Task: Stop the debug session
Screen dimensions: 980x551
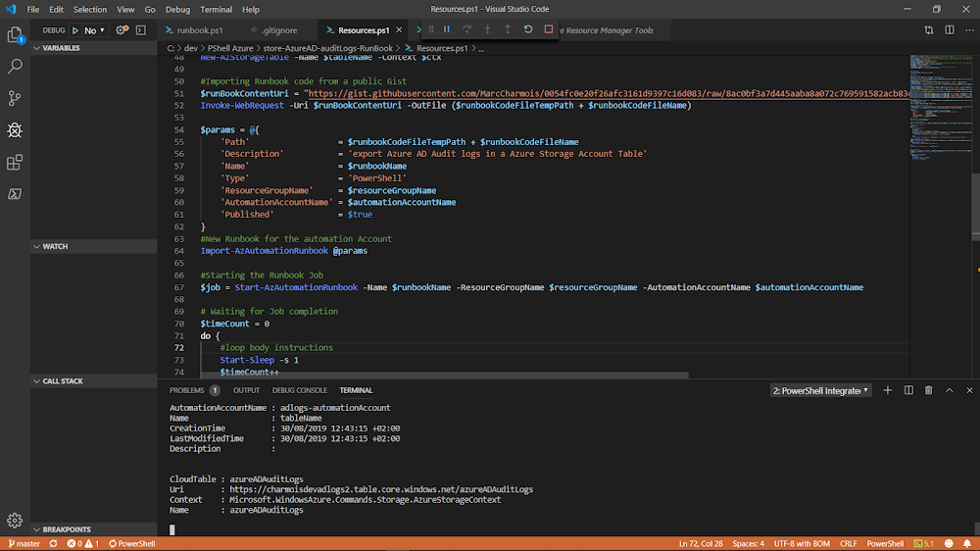Action: coord(548,29)
